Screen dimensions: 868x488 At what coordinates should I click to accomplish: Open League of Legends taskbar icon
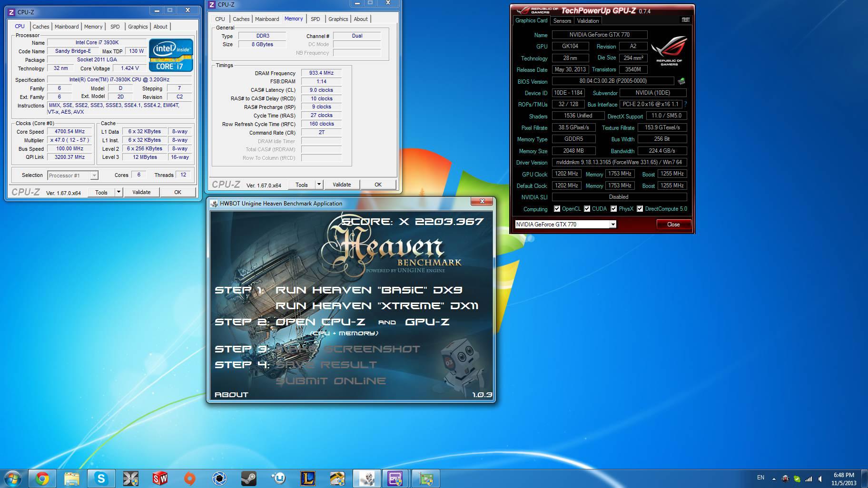pyautogui.click(x=308, y=478)
